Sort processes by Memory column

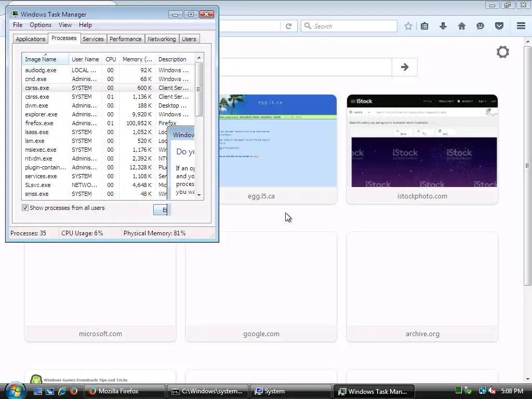[137, 59]
